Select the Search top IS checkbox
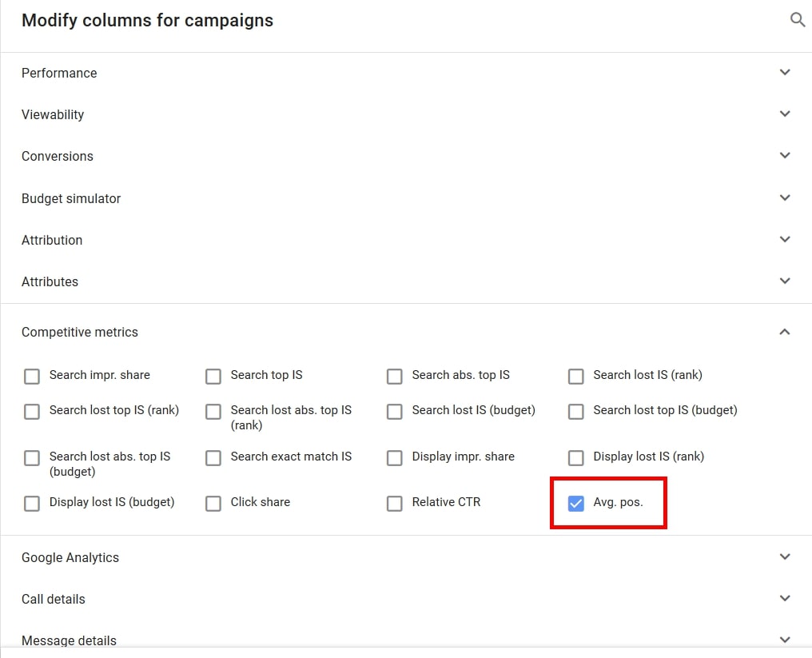This screenshot has width=812, height=658. click(213, 377)
